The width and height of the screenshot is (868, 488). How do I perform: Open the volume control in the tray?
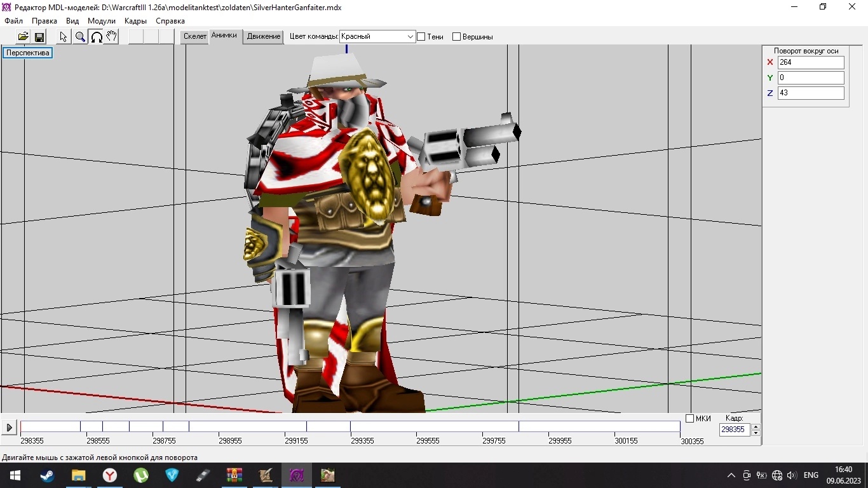click(791, 475)
